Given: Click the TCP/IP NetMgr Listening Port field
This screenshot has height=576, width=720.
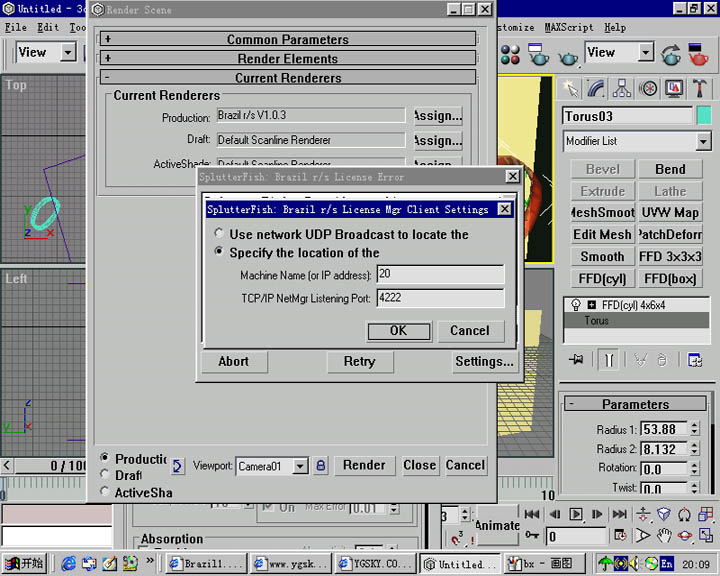Looking at the screenshot, I should (440, 298).
